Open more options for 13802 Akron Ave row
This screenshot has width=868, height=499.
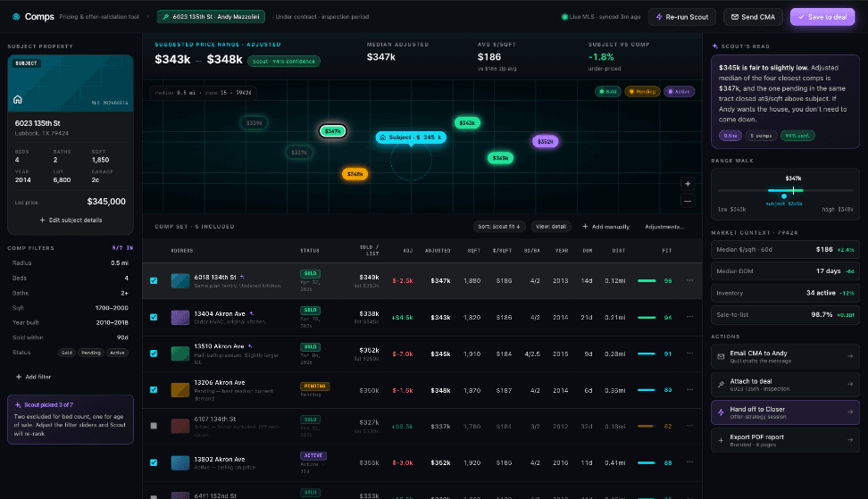(689, 462)
